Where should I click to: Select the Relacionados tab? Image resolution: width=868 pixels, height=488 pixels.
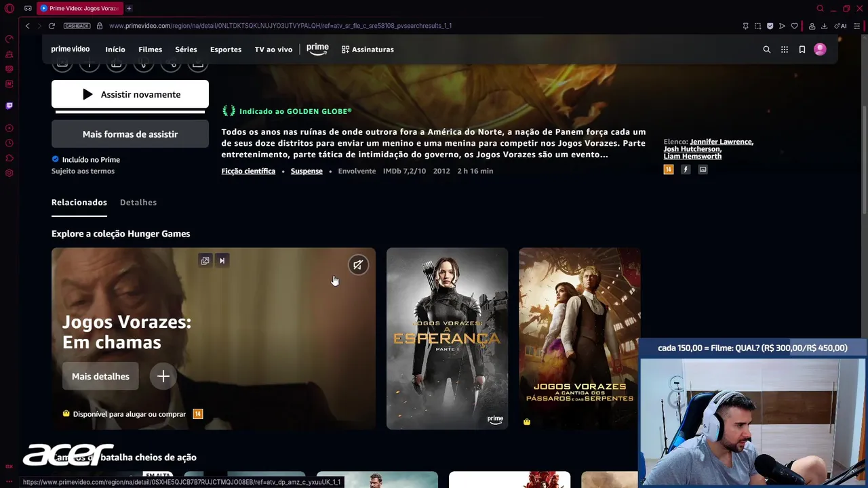(79, 202)
